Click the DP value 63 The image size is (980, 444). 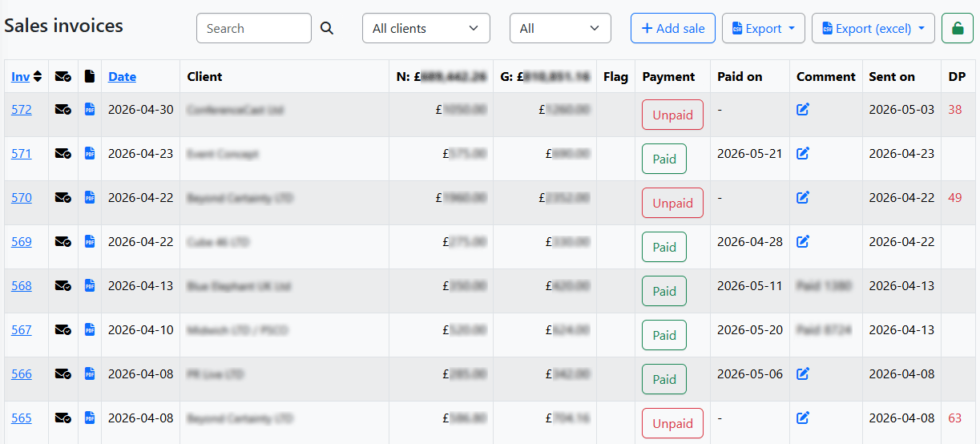click(955, 418)
